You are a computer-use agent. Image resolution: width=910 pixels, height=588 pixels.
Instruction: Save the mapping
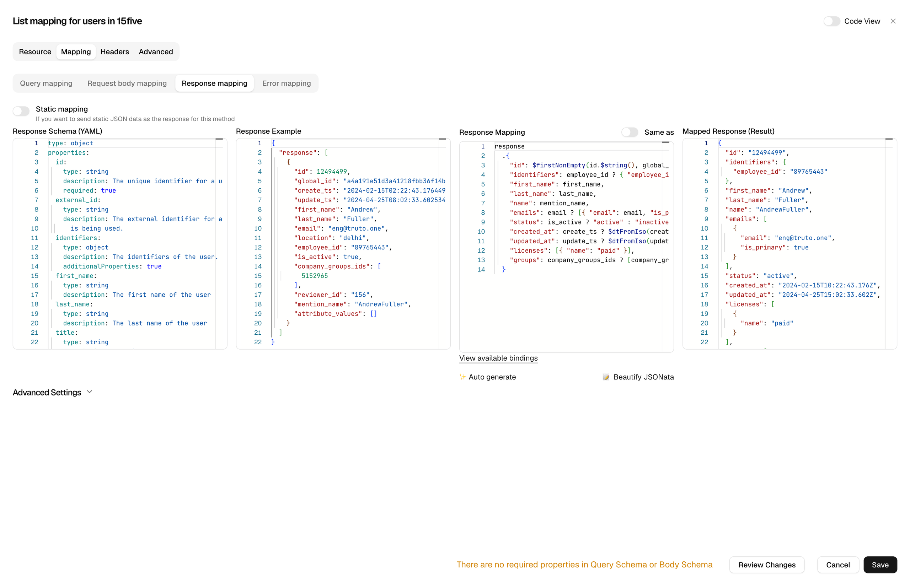click(880, 565)
